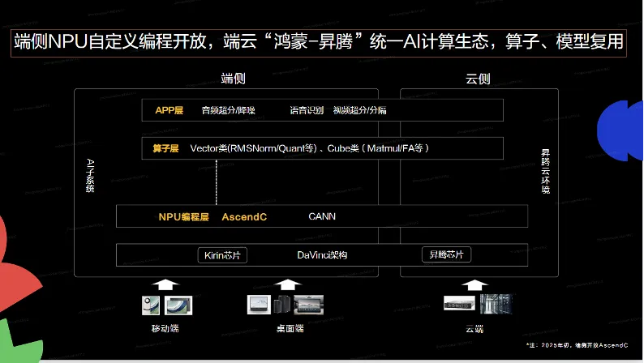Click the 桌面端 caption
Image resolution: width=644 pixels, height=363 pixels.
coord(290,328)
